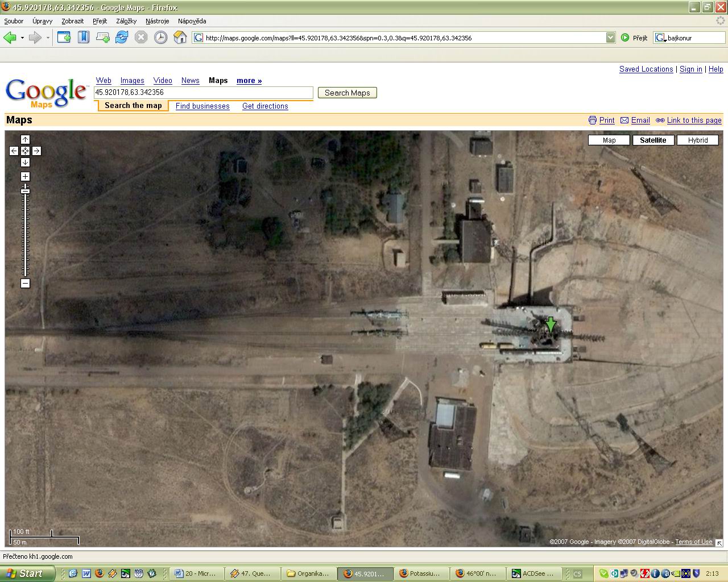Click the zoom slider handle

(25, 191)
